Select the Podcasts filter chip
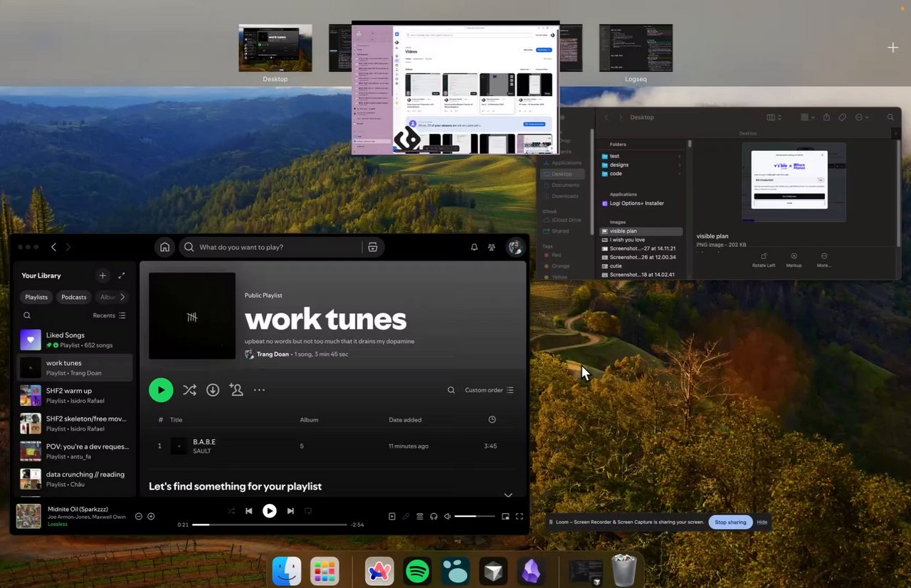The height and width of the screenshot is (588, 911). [74, 297]
